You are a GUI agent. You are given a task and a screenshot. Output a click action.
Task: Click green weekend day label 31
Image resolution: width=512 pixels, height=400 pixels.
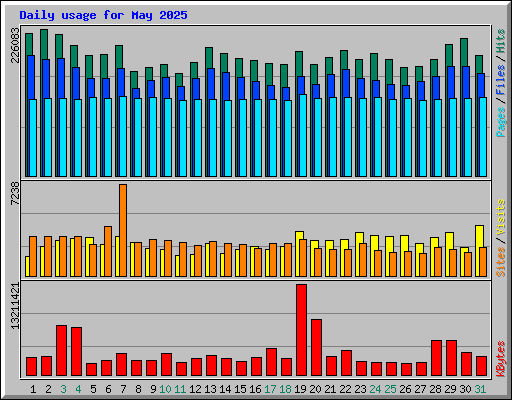pos(480,389)
